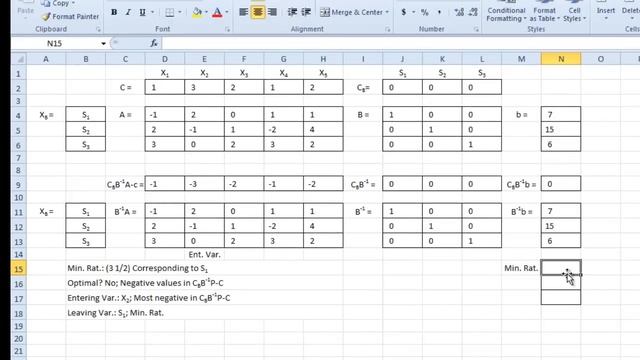Toggle Italic formatting

(128, 12)
